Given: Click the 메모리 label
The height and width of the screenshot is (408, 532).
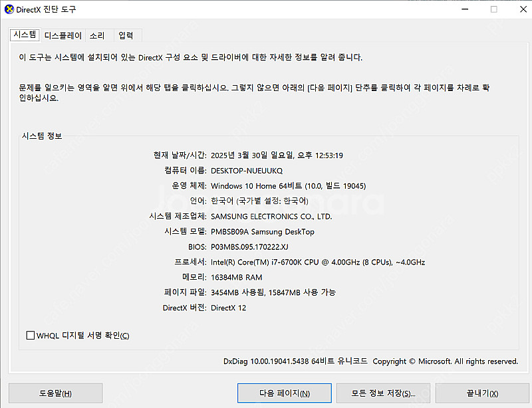Looking at the screenshot, I should [x=194, y=277].
